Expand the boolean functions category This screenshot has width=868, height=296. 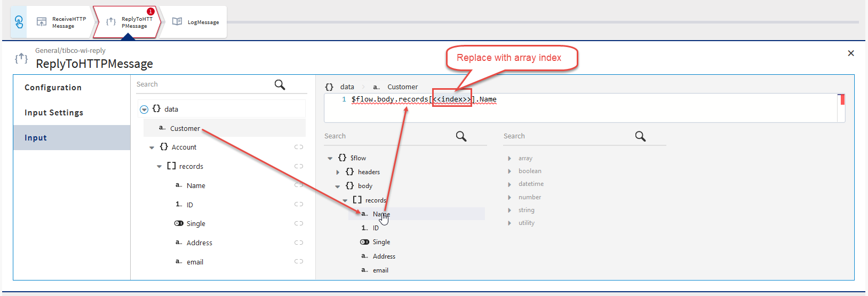coord(509,172)
